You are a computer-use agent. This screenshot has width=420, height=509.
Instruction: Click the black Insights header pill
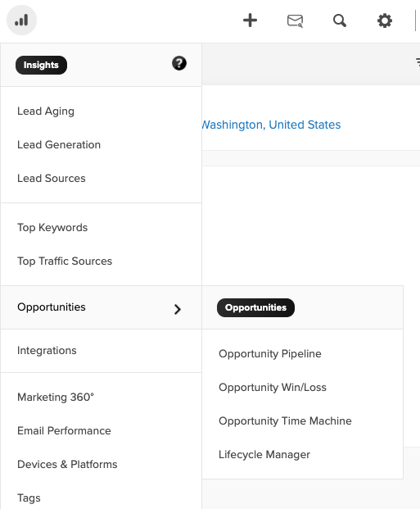pyautogui.click(x=41, y=65)
